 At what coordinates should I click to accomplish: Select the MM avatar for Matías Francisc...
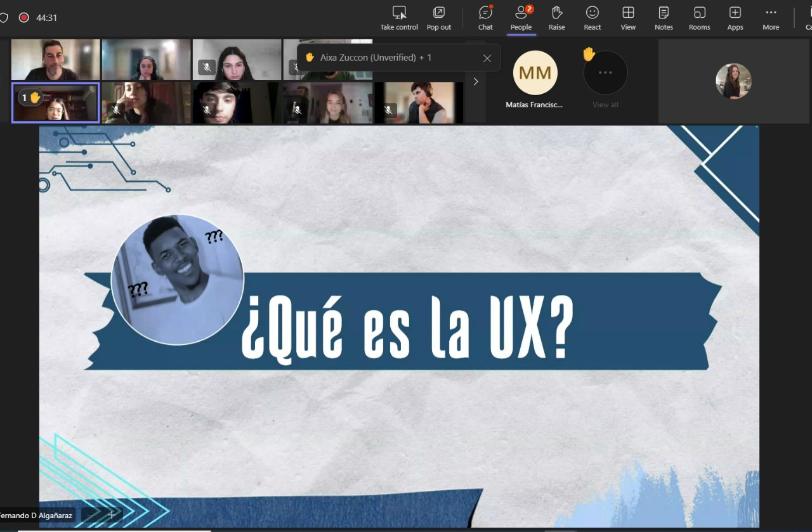pos(535,73)
